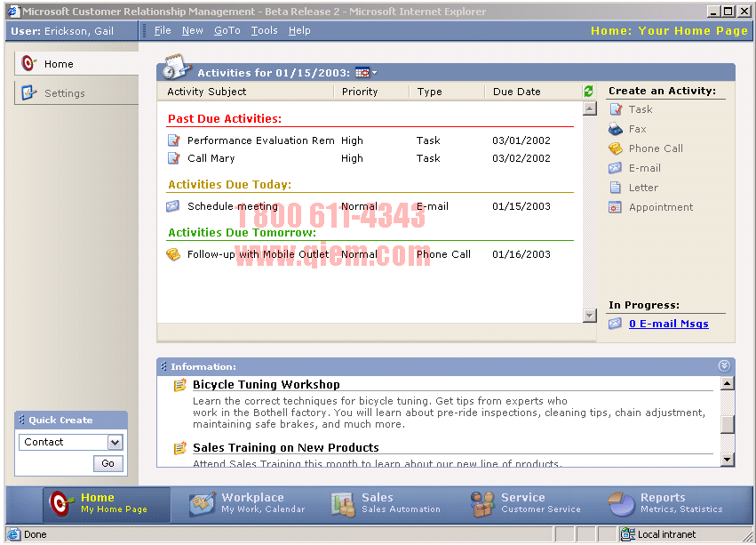The image size is (756, 545).
Task: Click the Information panel grip handle
Action: (x=163, y=366)
